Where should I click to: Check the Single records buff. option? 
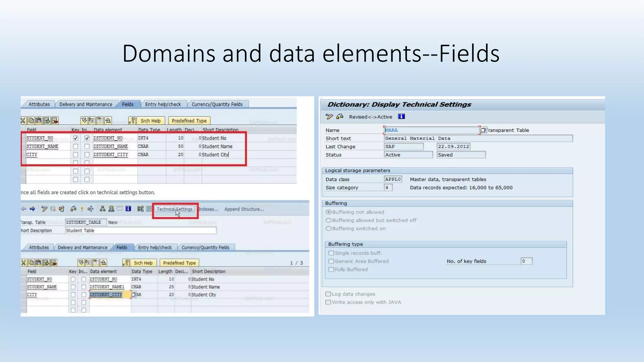[331, 253]
